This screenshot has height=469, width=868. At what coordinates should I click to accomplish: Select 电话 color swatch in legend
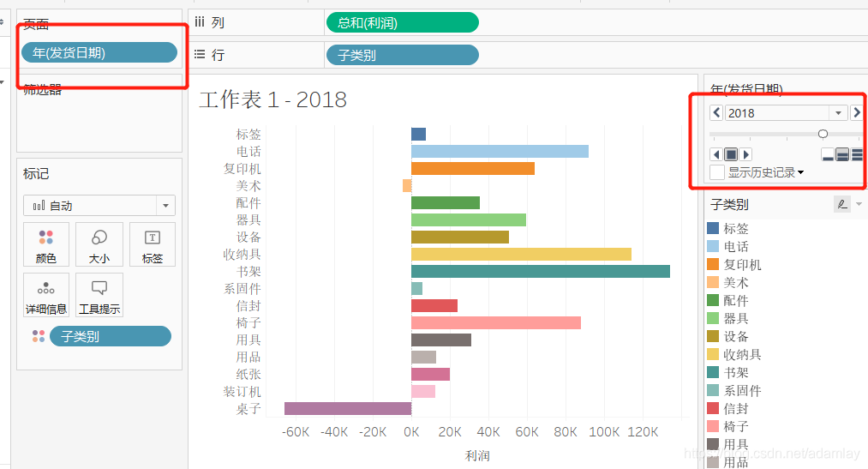point(713,246)
